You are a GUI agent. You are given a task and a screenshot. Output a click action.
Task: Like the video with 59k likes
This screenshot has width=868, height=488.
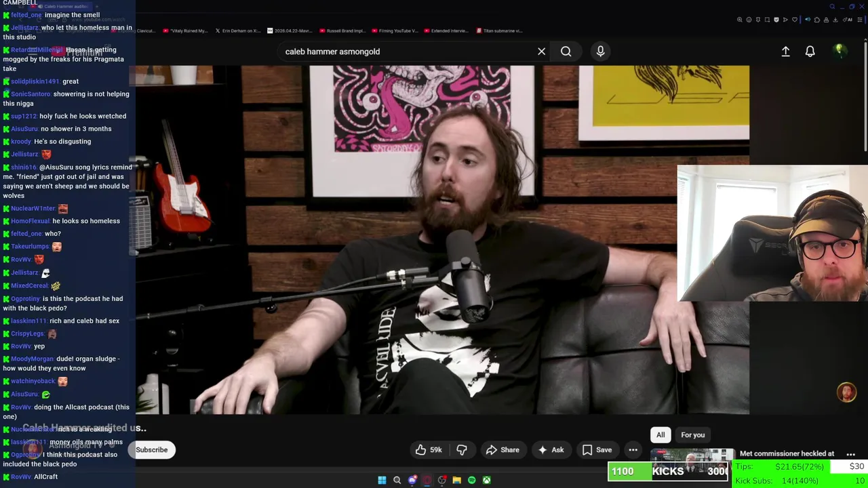[x=429, y=450]
